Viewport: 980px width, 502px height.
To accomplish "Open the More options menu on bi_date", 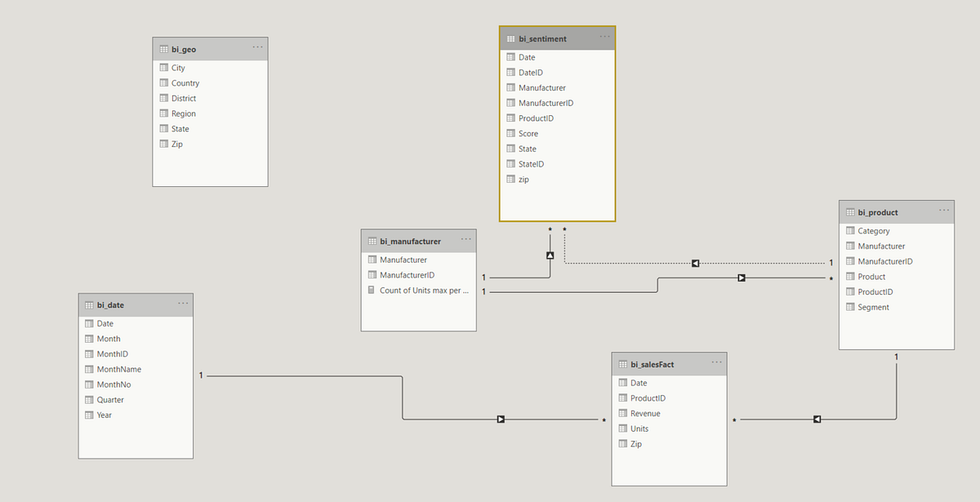I will click(183, 303).
